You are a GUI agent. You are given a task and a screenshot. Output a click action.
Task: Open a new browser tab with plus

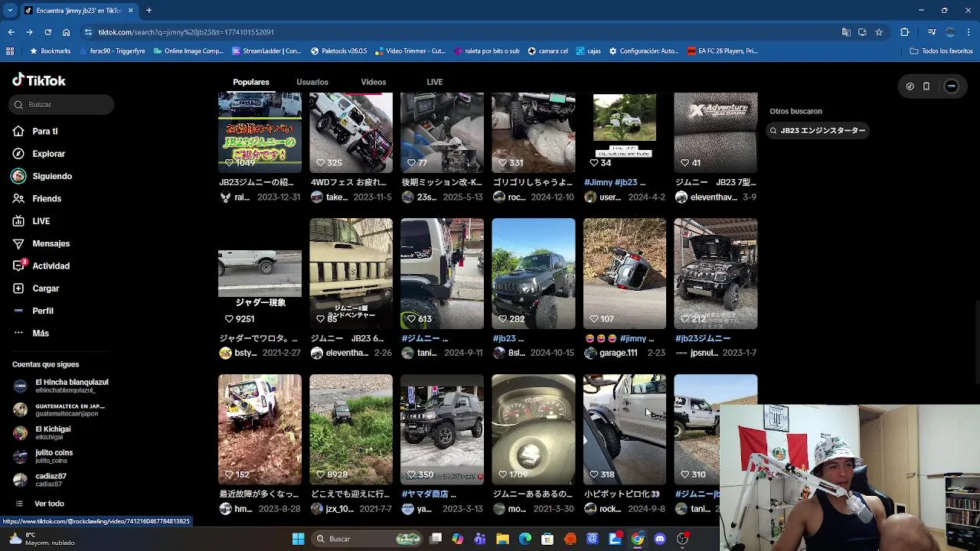click(x=149, y=10)
